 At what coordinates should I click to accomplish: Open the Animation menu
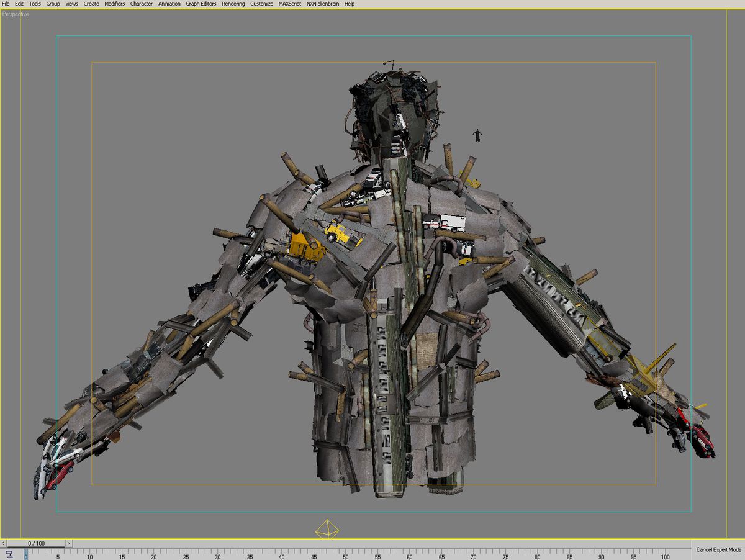168,3
